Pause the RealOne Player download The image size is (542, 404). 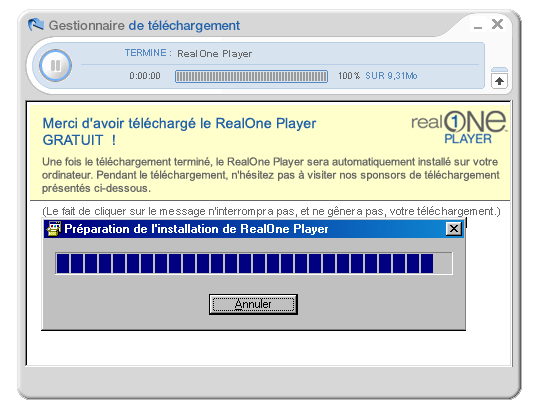(55, 65)
